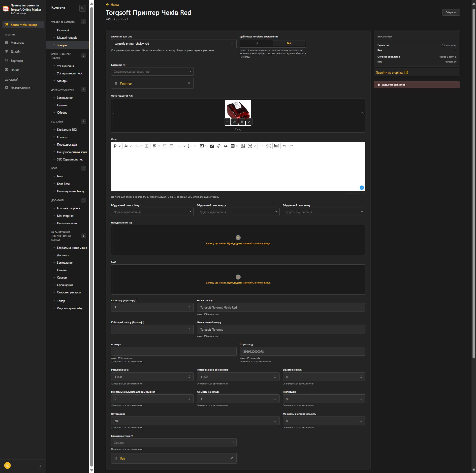Regenerate the URL slug icon
The width and height of the screenshot is (476, 473).
[x=232, y=44]
